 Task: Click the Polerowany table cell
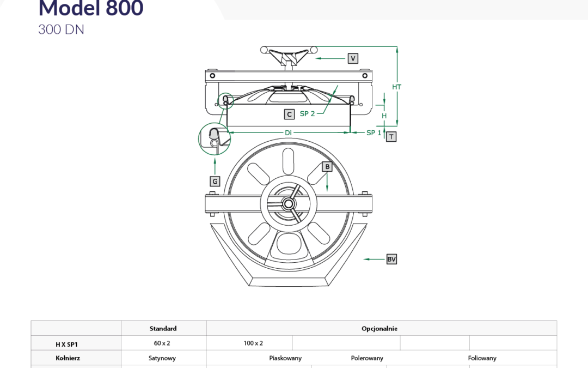point(367,358)
